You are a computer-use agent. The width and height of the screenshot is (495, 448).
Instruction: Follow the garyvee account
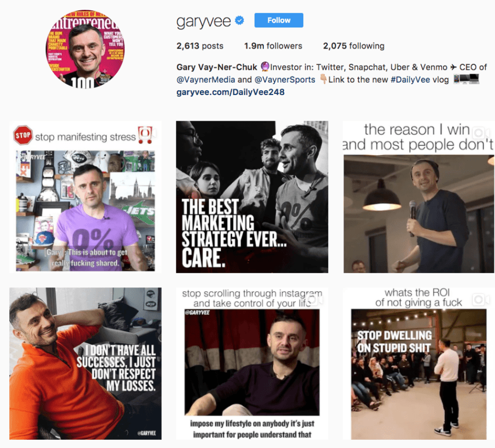(279, 20)
